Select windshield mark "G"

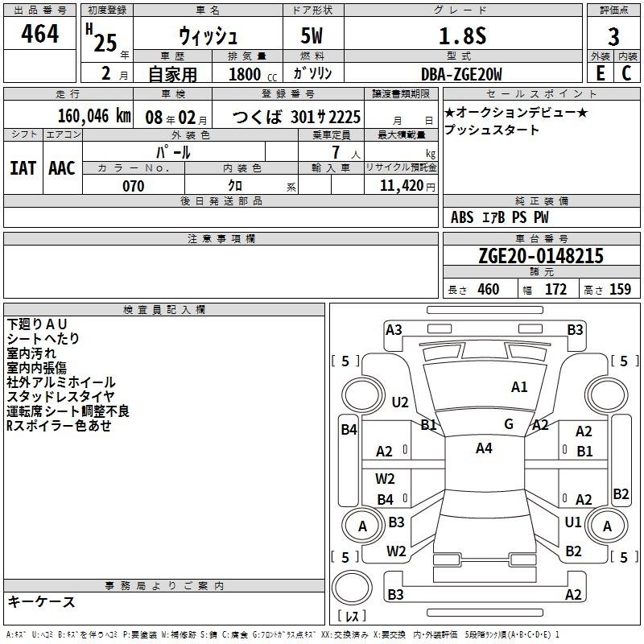(509, 424)
